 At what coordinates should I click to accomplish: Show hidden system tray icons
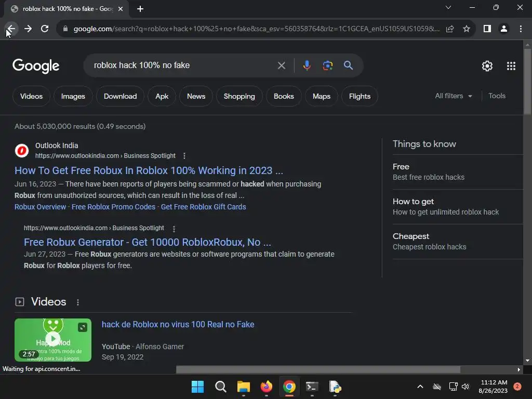pyautogui.click(x=420, y=387)
